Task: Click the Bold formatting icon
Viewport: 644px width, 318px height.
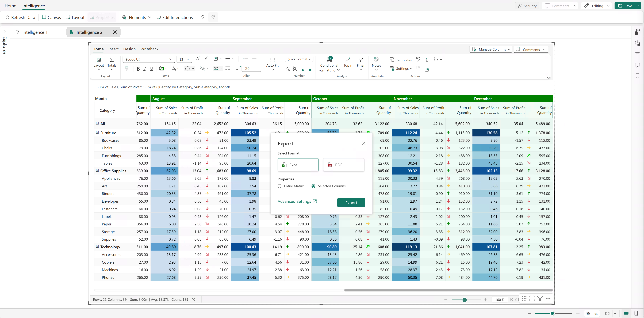Action: [138, 69]
